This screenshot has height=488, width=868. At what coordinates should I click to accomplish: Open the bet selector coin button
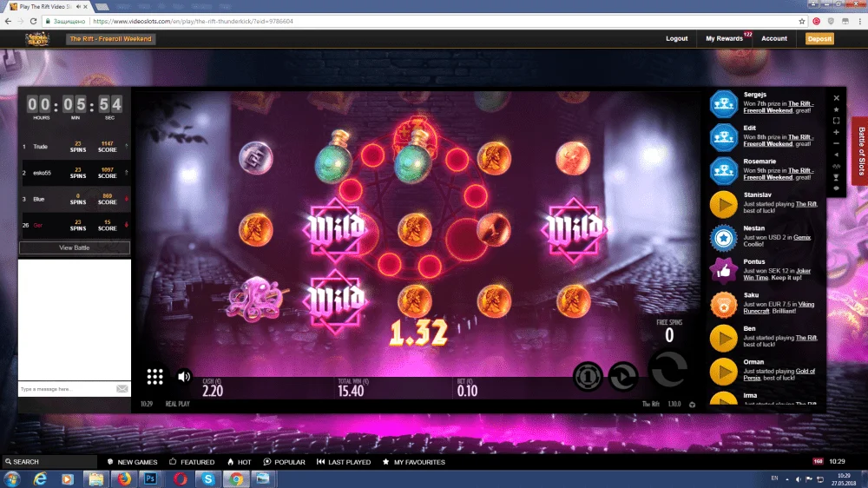(x=588, y=377)
